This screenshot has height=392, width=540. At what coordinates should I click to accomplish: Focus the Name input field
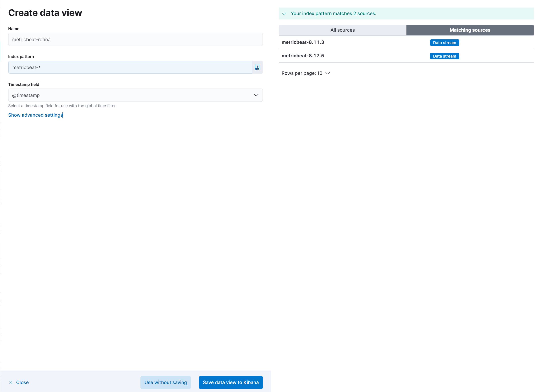135,39
